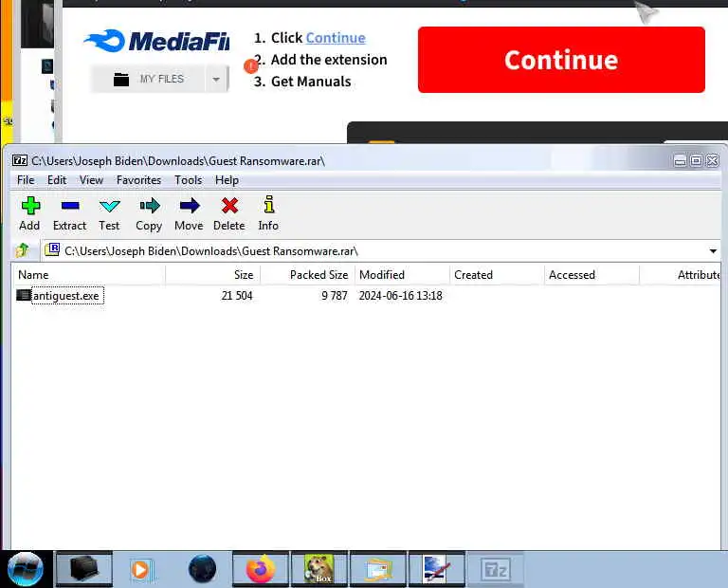
Task: Follow the blue Continue link in browser
Action: (336, 38)
